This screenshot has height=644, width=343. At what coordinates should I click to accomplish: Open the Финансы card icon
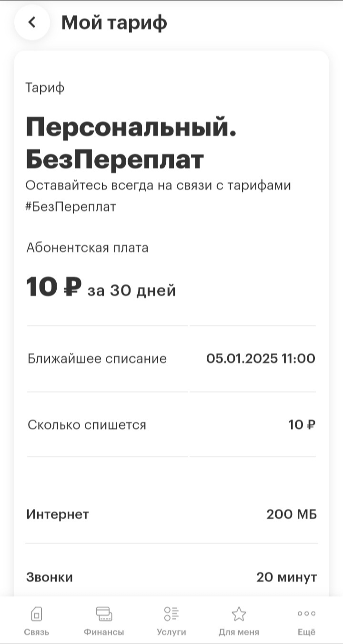click(104, 614)
